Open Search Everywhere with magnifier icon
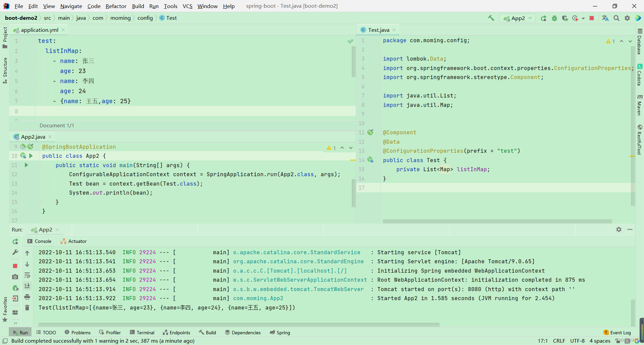 point(616,18)
